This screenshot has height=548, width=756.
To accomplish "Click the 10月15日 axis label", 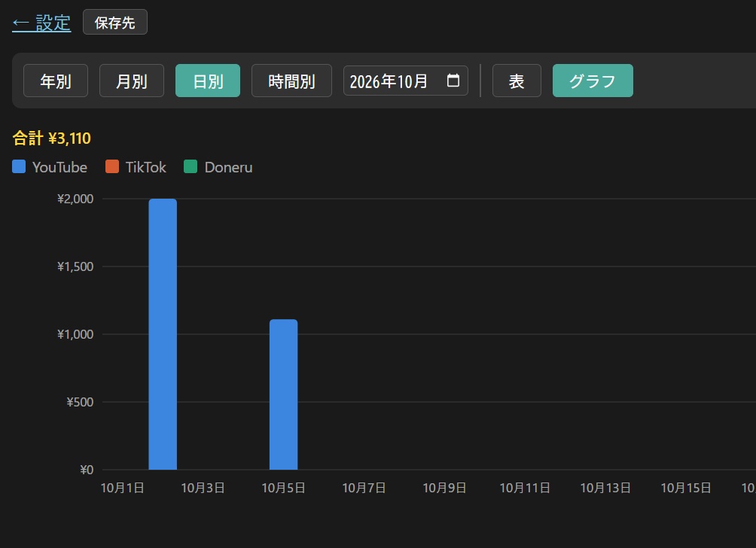I will click(686, 488).
